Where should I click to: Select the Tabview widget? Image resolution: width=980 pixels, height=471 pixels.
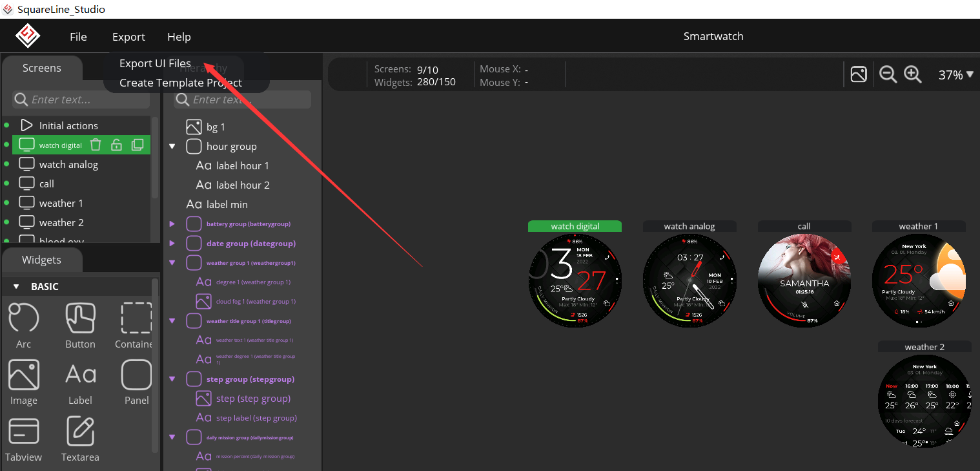24,439
